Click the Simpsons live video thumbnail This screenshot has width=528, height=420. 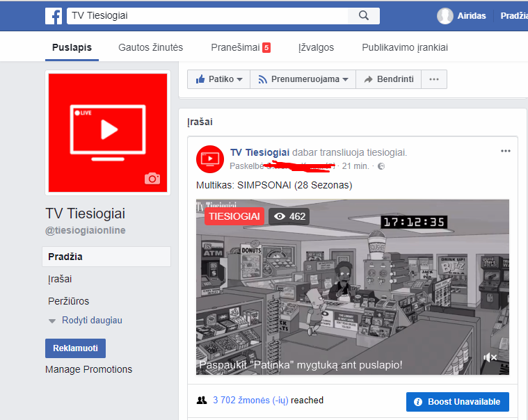[353, 287]
